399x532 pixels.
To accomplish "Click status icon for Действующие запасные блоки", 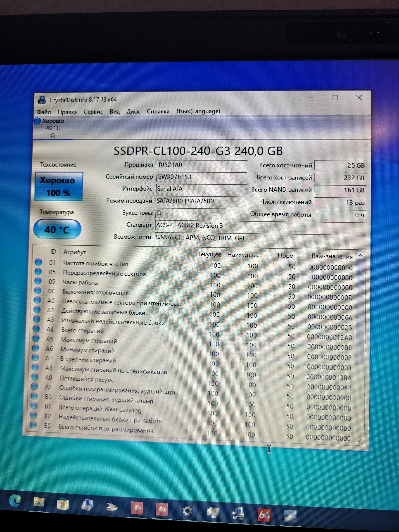I will pyautogui.click(x=37, y=310).
